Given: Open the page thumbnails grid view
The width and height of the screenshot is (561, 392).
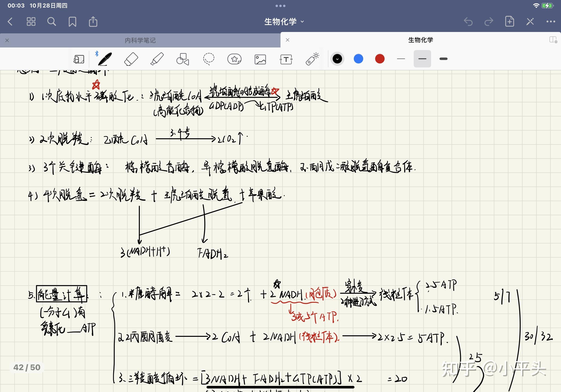Looking at the screenshot, I should click(x=31, y=22).
